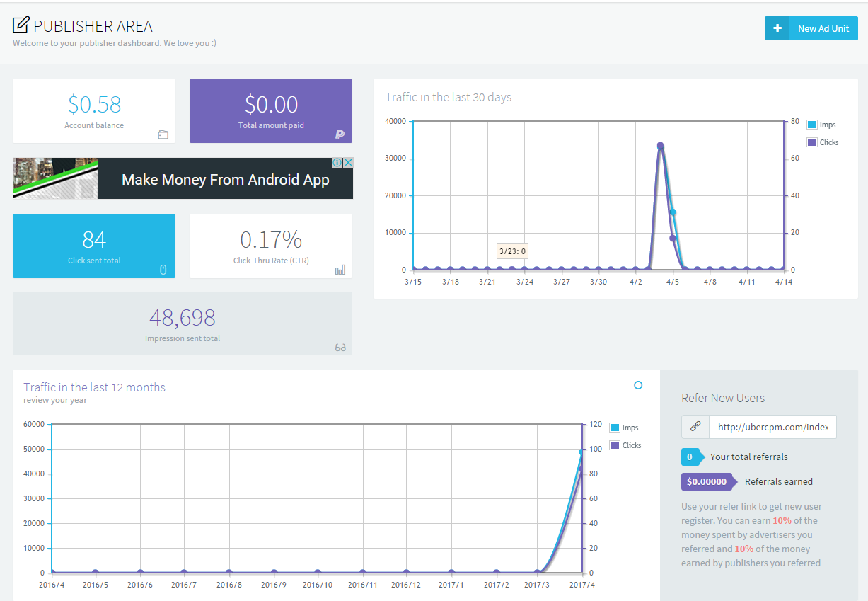Click the folder icon in Account balance card
Image resolution: width=868 pixels, height=601 pixels.
pos(163,134)
